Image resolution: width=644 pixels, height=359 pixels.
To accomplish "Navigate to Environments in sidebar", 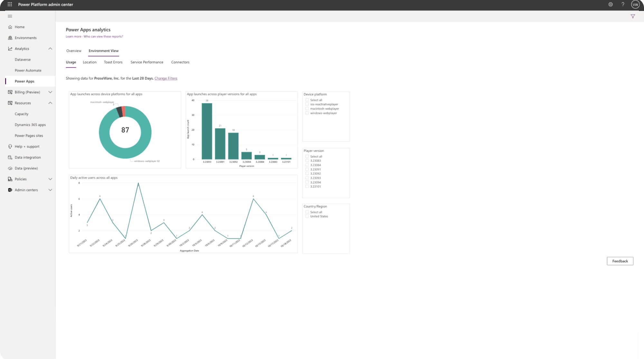I will [26, 38].
